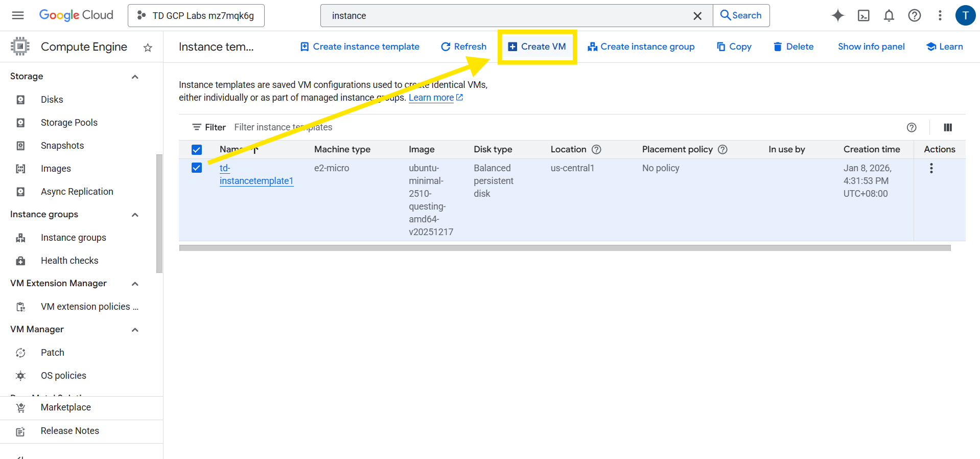Image resolution: width=980 pixels, height=459 pixels.
Task: Collapse the Instance groups section
Action: tap(135, 215)
